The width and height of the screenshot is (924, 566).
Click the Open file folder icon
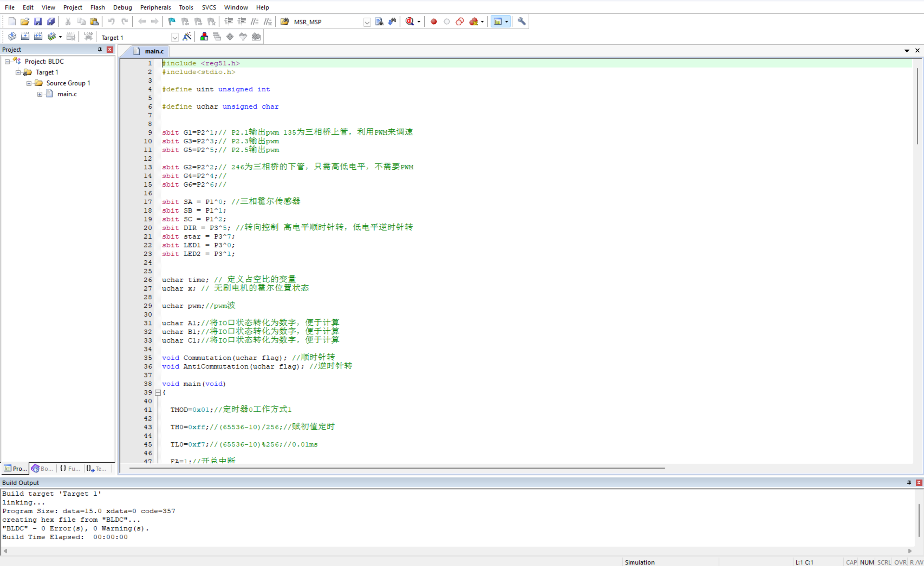coord(25,21)
